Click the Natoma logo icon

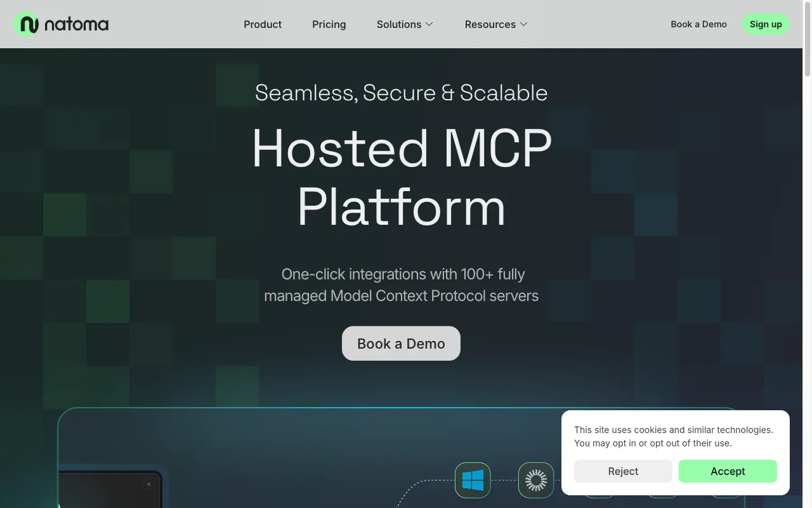(26, 24)
